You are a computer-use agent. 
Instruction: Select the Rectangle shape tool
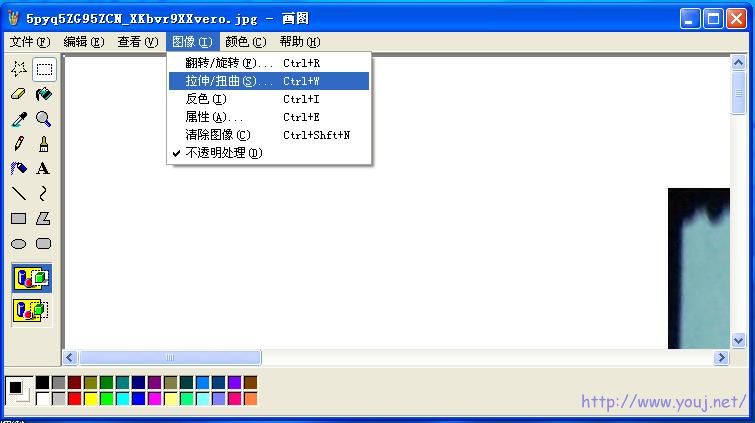[x=19, y=219]
